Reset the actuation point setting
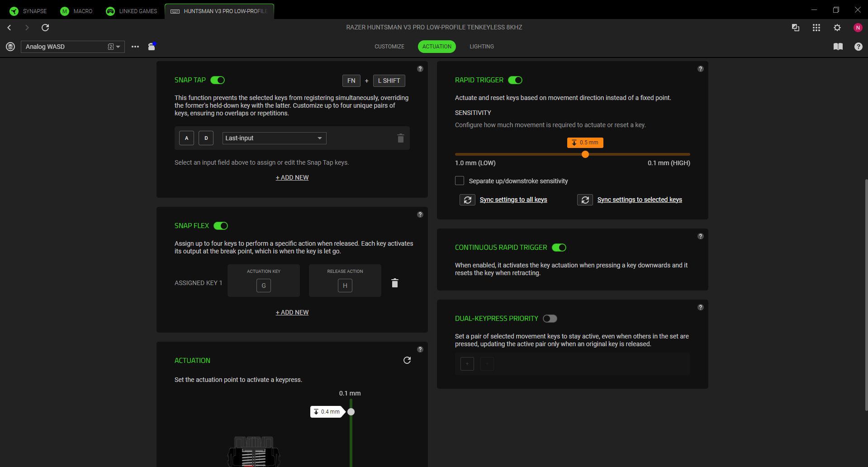Screen dimensions: 868x467 coord(407,360)
